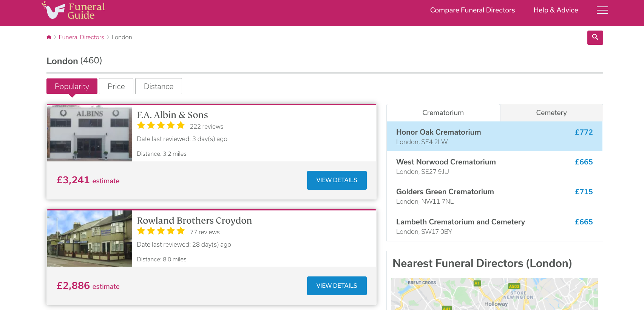The width and height of the screenshot is (644, 310).
Task: Sort results by Popularity
Action: [72, 86]
